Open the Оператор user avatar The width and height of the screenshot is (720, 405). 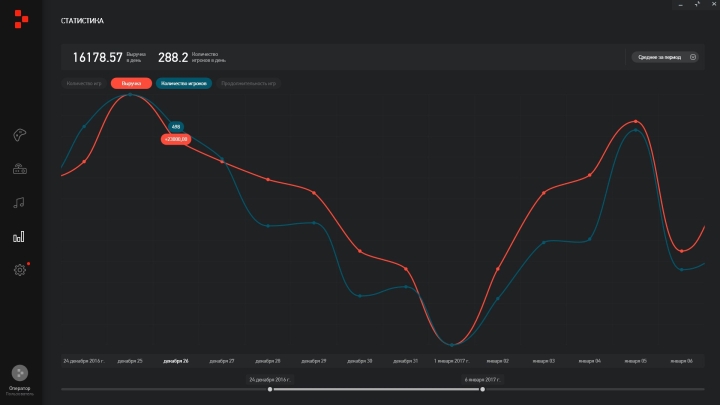click(x=20, y=373)
